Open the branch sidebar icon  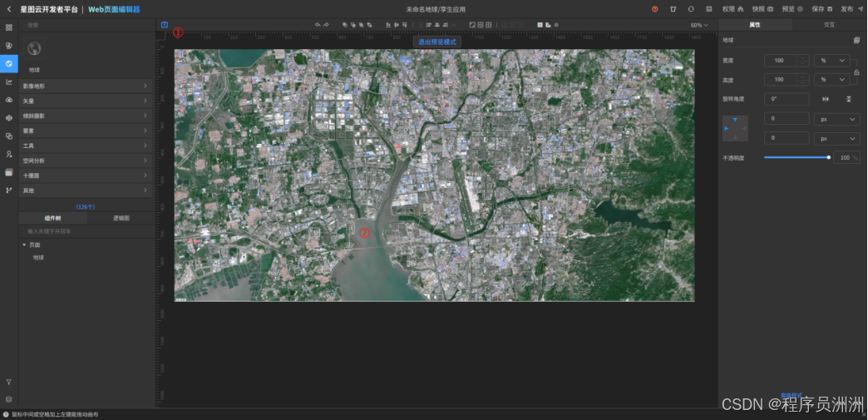coord(9,190)
